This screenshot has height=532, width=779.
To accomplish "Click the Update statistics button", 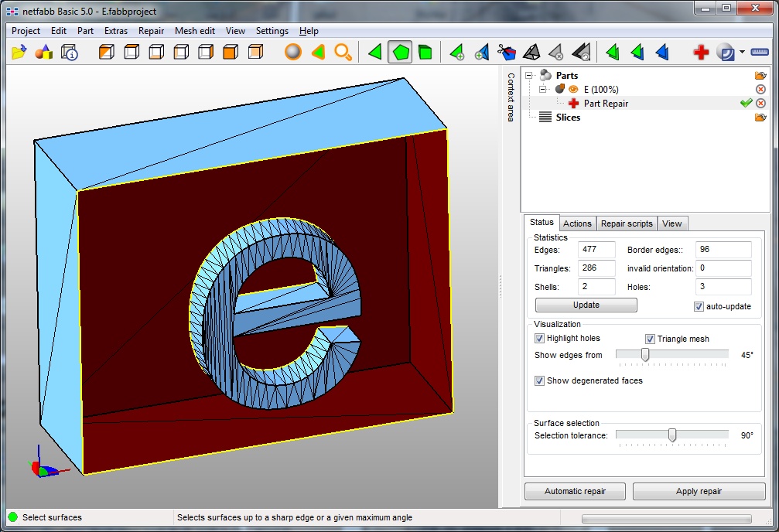I will [x=586, y=305].
